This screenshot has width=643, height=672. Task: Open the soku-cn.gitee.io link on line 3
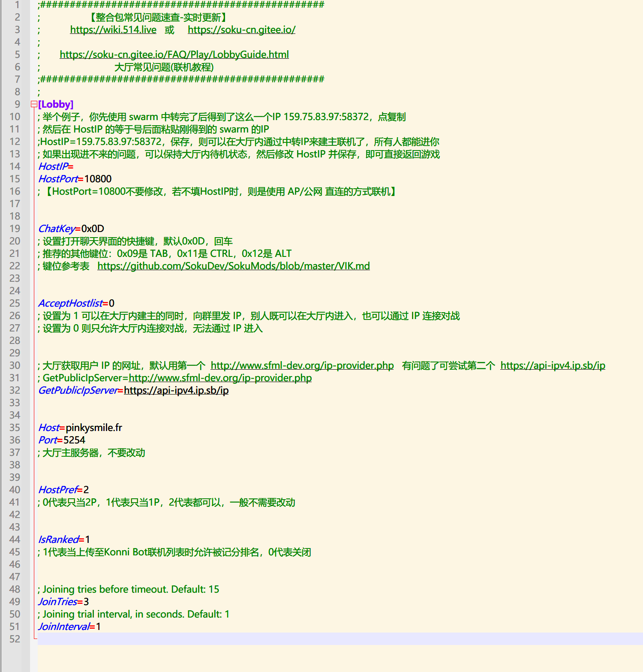click(x=241, y=30)
